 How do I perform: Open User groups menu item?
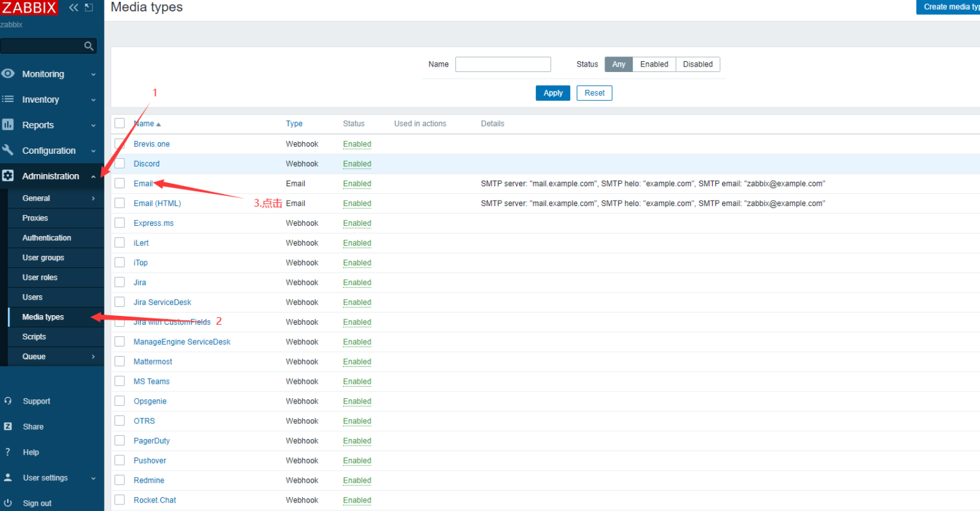click(x=43, y=258)
